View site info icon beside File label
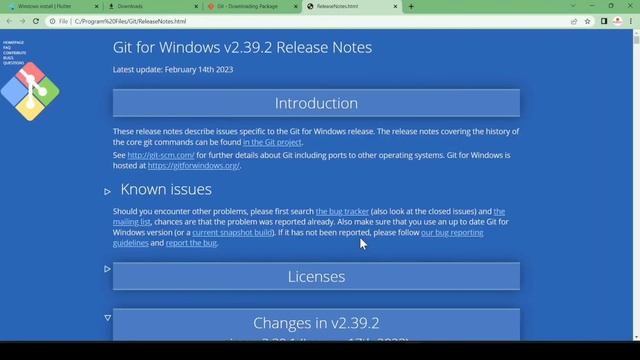The image size is (640, 360). 52,21
